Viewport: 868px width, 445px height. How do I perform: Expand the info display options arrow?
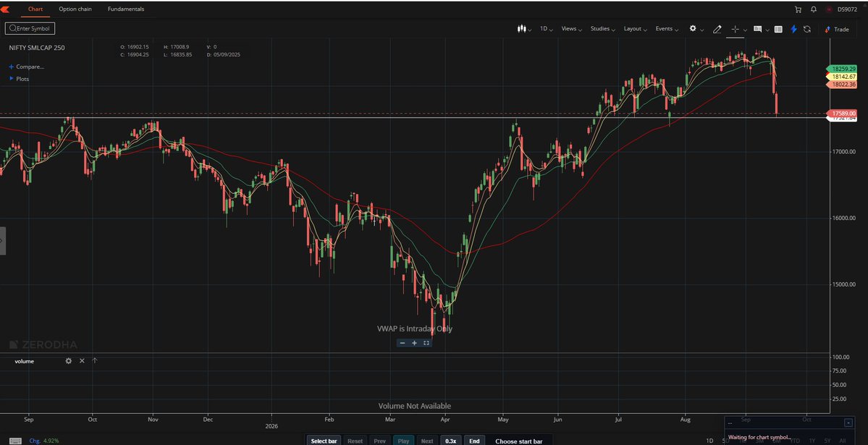[x=767, y=30]
